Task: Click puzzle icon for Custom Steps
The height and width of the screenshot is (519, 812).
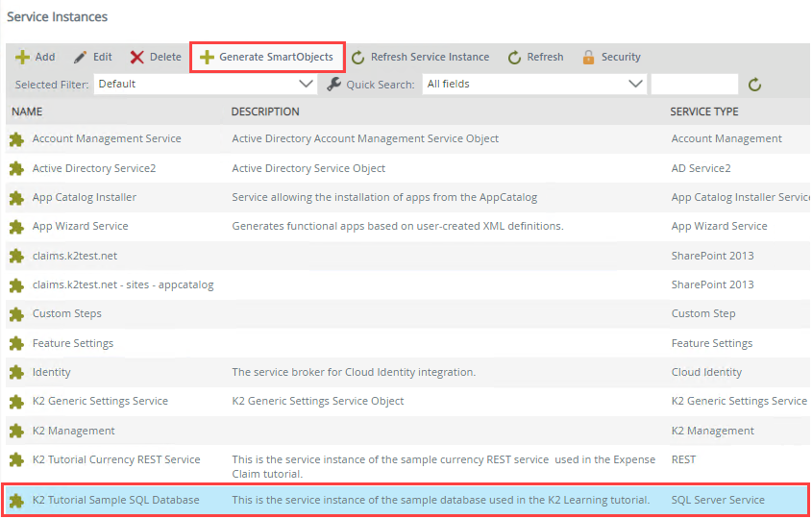Action: click(x=16, y=314)
